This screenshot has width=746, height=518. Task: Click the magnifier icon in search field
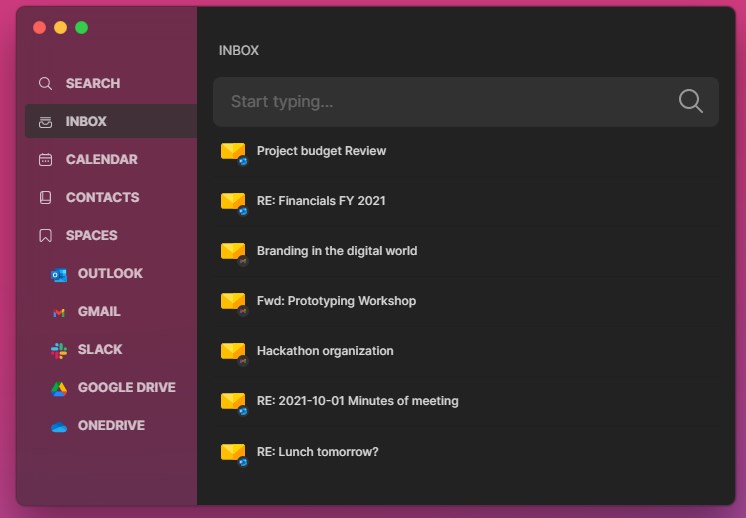click(x=690, y=101)
